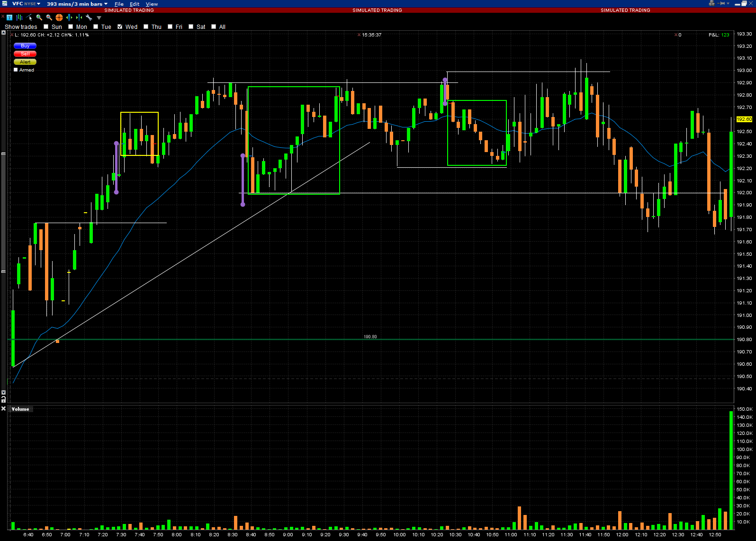Image resolution: width=756 pixels, height=541 pixels.
Task: Zoom out of the chart
Action: click(49, 18)
